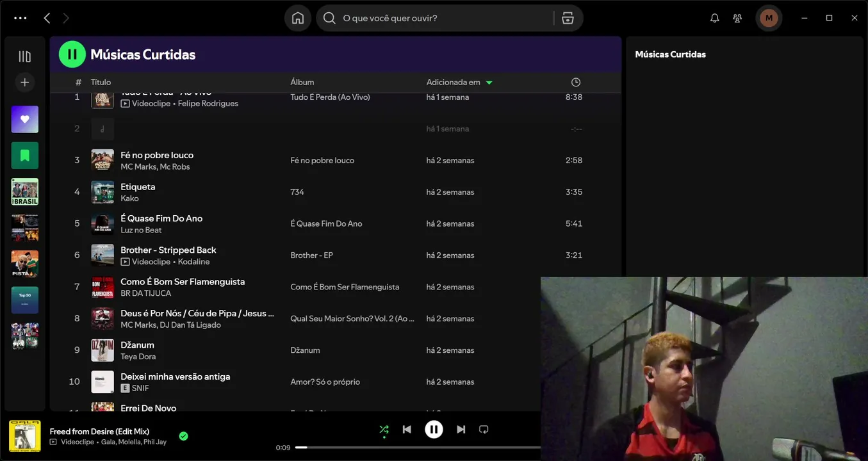Image resolution: width=868 pixels, height=461 pixels.
Task: Open the profile avatar M menu
Action: [x=769, y=18]
